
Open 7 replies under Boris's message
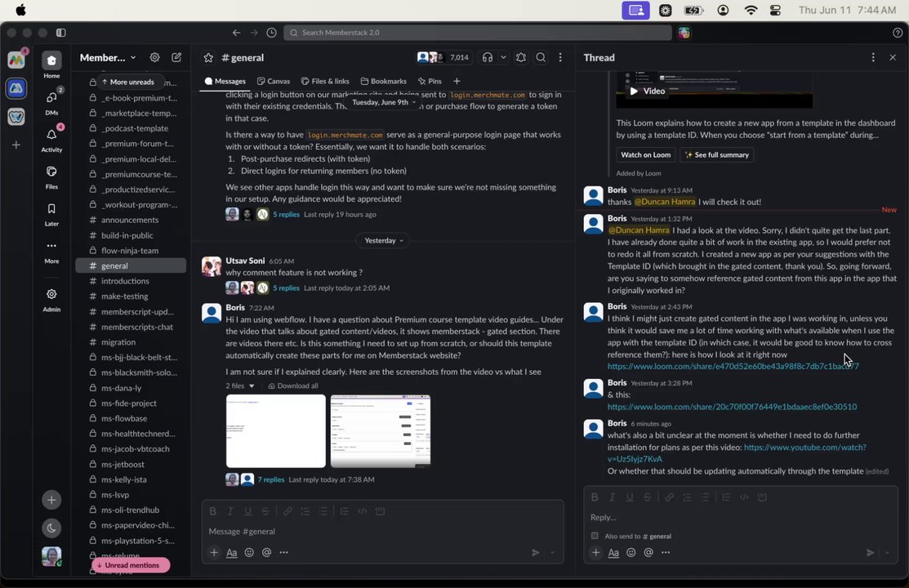pos(270,479)
